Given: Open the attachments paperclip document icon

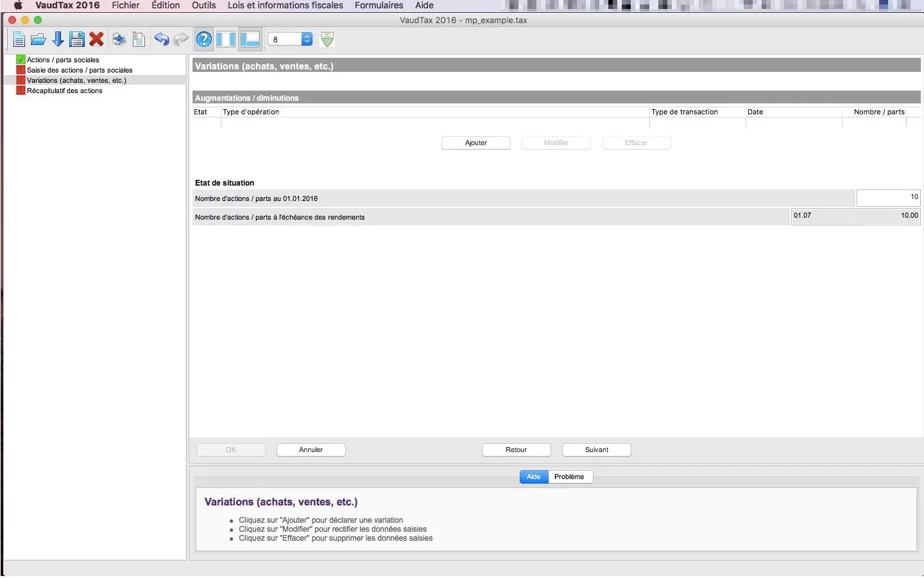Looking at the screenshot, I should coord(139,40).
